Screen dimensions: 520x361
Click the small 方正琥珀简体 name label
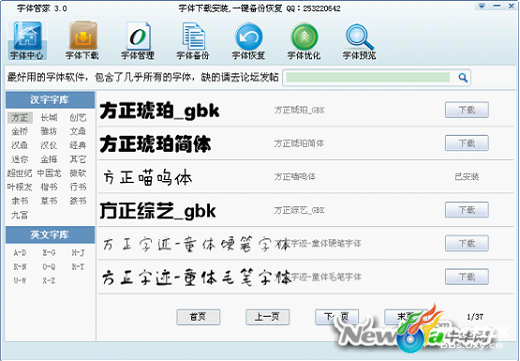299,143
